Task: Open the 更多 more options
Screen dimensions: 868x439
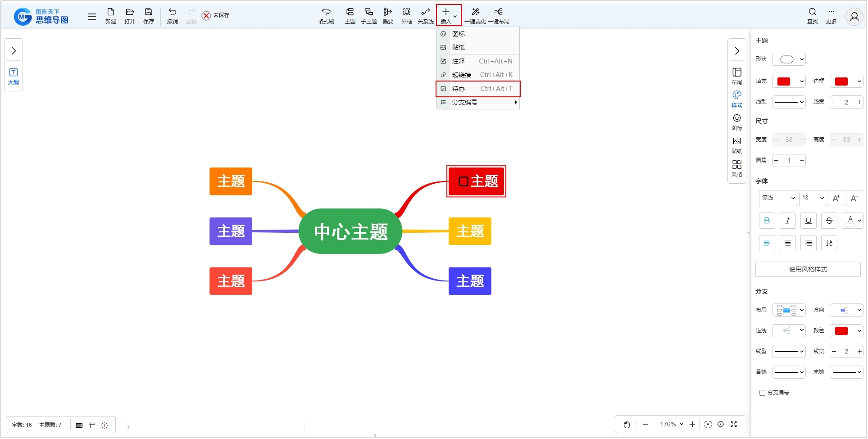Action: (x=832, y=16)
